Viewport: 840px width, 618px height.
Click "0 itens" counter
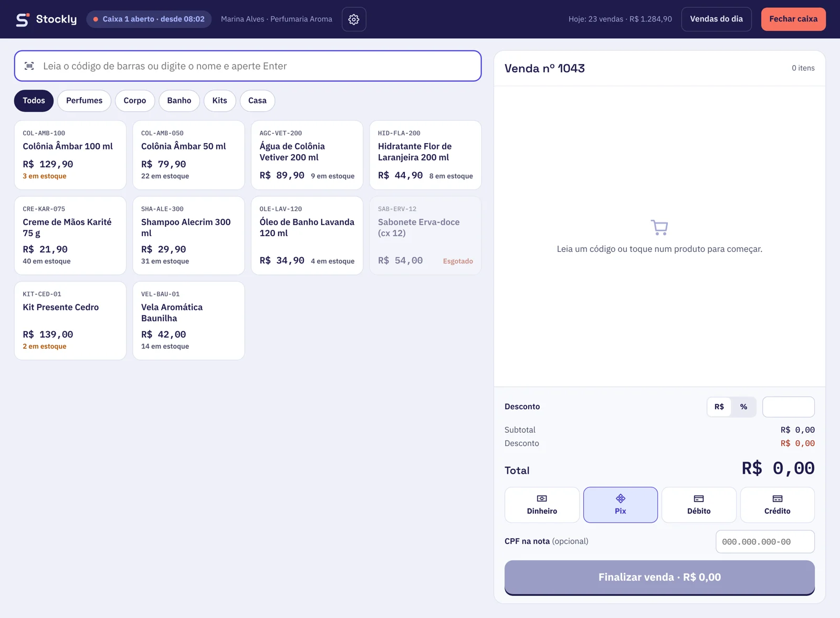(x=803, y=68)
